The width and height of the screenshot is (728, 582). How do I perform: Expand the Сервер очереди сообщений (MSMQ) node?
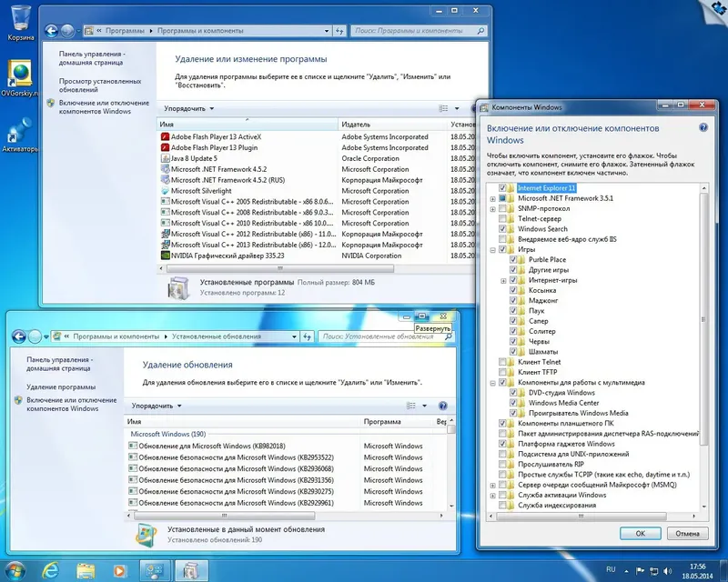point(492,485)
